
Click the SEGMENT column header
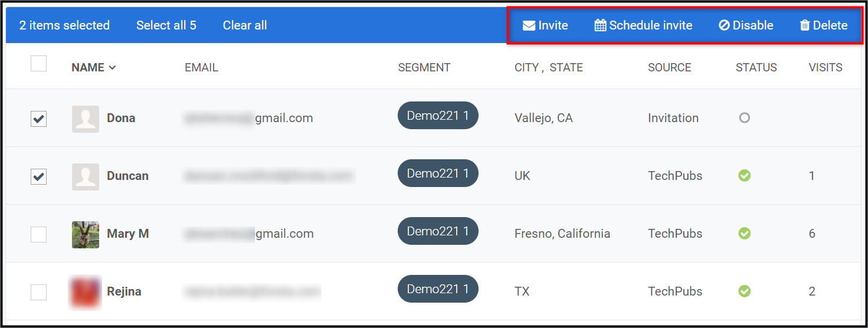pos(424,68)
